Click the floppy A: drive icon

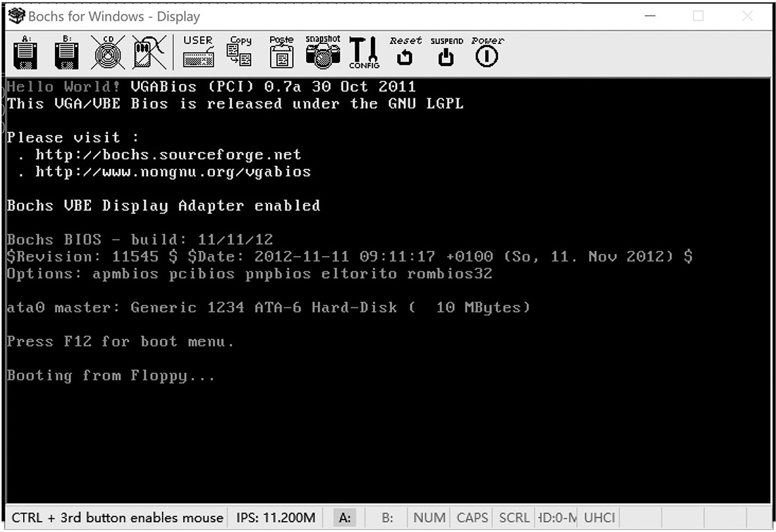pos(26,52)
